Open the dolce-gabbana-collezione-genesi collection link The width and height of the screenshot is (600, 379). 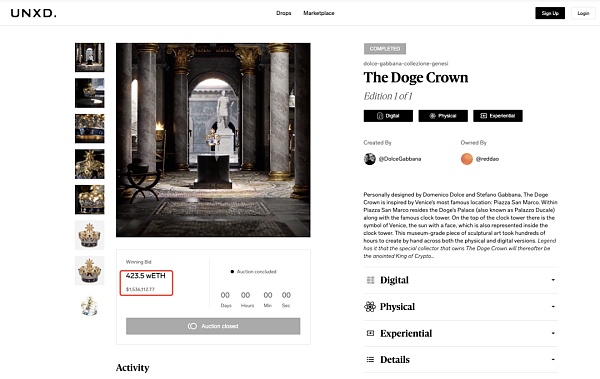click(x=406, y=64)
